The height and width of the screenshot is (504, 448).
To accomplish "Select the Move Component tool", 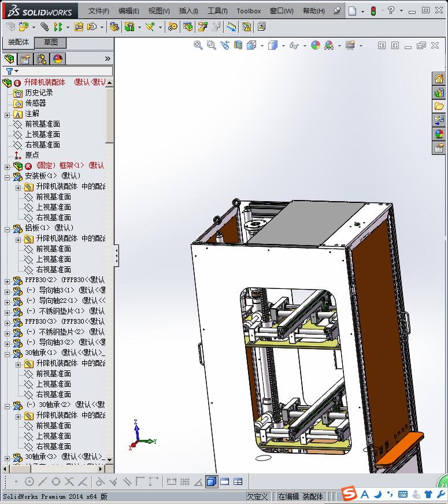I will coord(92,27).
